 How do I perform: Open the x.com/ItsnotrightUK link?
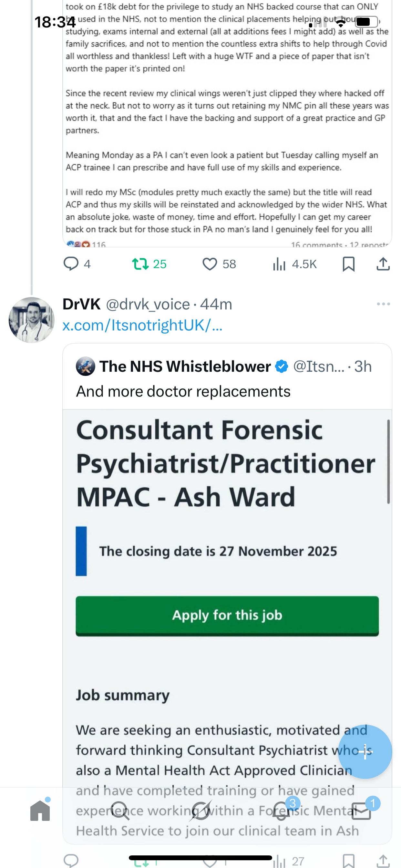[142, 325]
